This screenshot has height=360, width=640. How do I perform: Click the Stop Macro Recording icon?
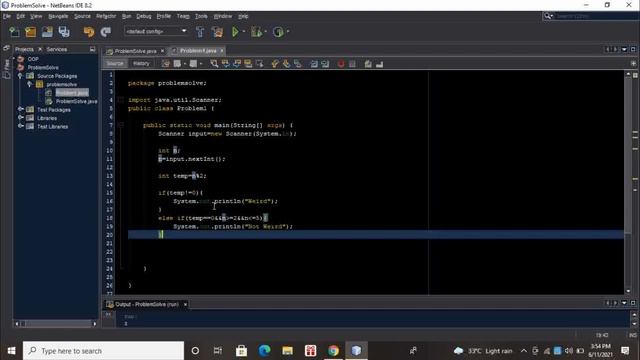(x=352, y=64)
